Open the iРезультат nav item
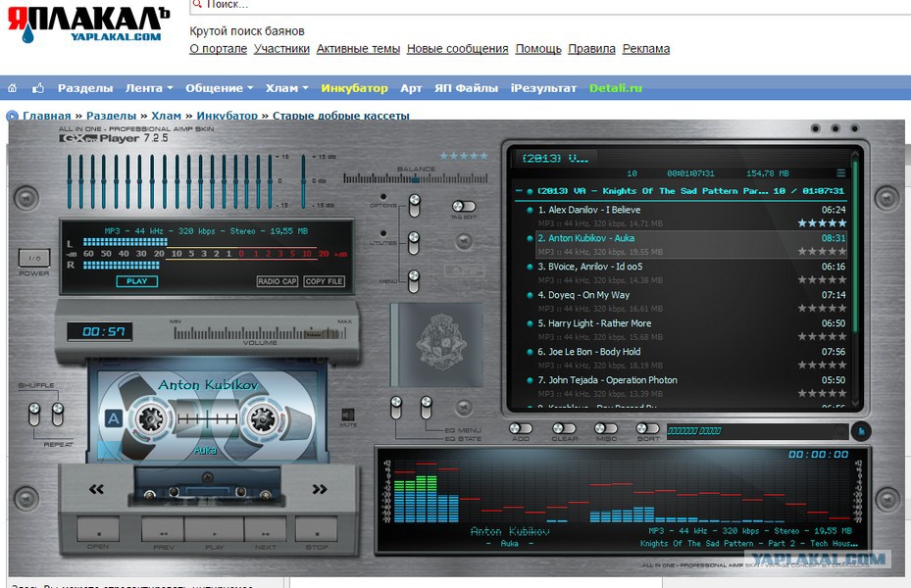 click(543, 88)
